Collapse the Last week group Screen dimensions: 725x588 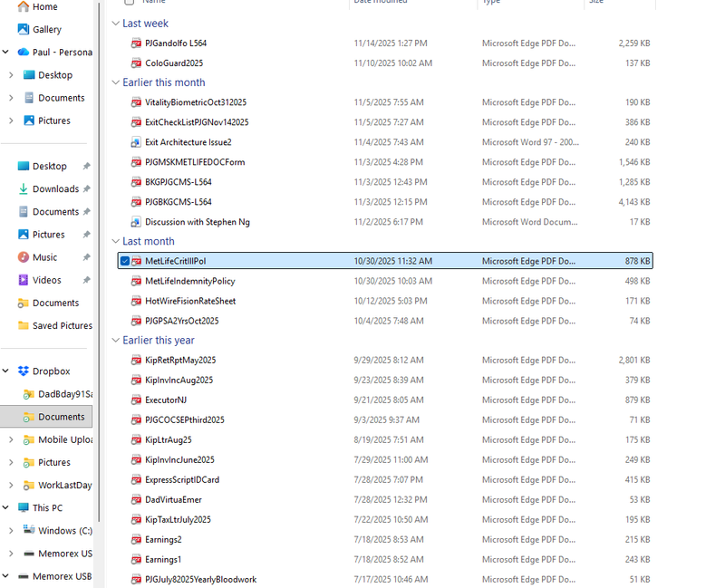(116, 24)
